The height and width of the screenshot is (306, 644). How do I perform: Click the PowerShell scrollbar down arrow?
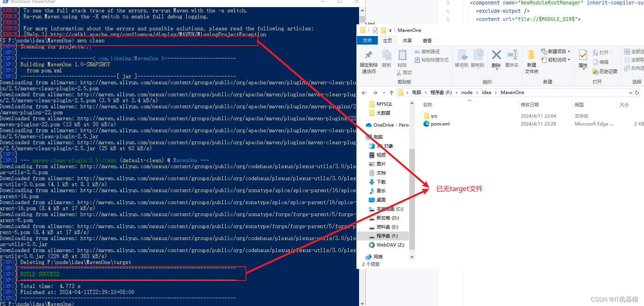(362, 303)
